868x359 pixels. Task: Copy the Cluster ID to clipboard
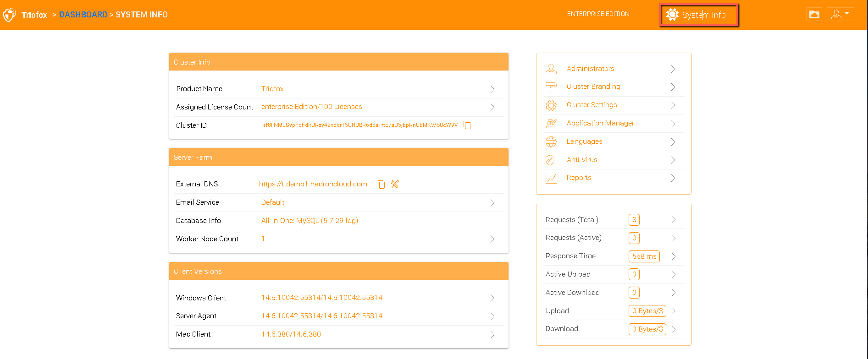[467, 125]
